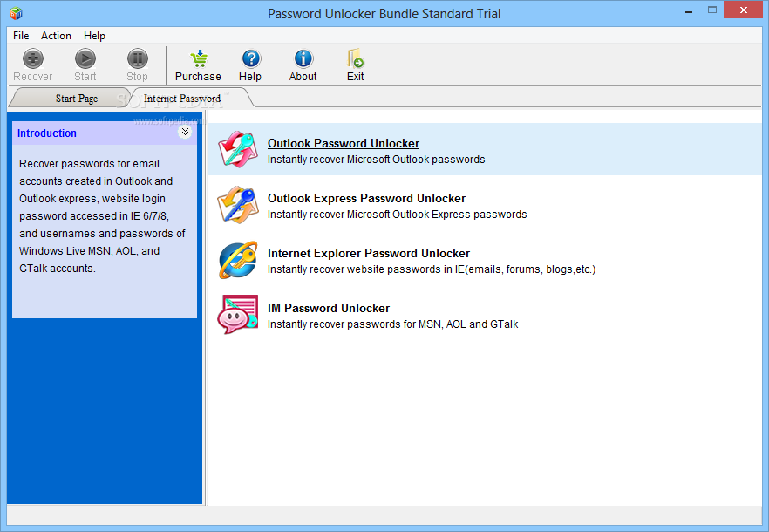Screen dimensions: 769x532
Task: Switch to the Start Page tab
Action: 77,99
